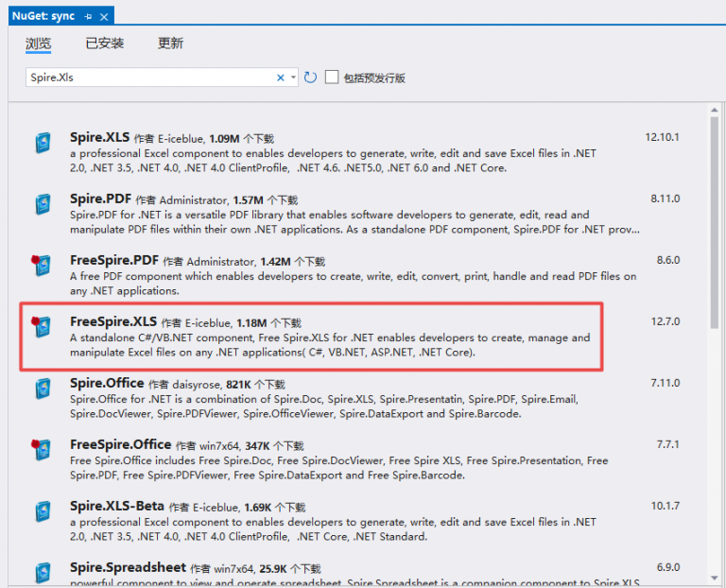
Task: Click the FreeSpire.Office package icon
Action: point(42,450)
